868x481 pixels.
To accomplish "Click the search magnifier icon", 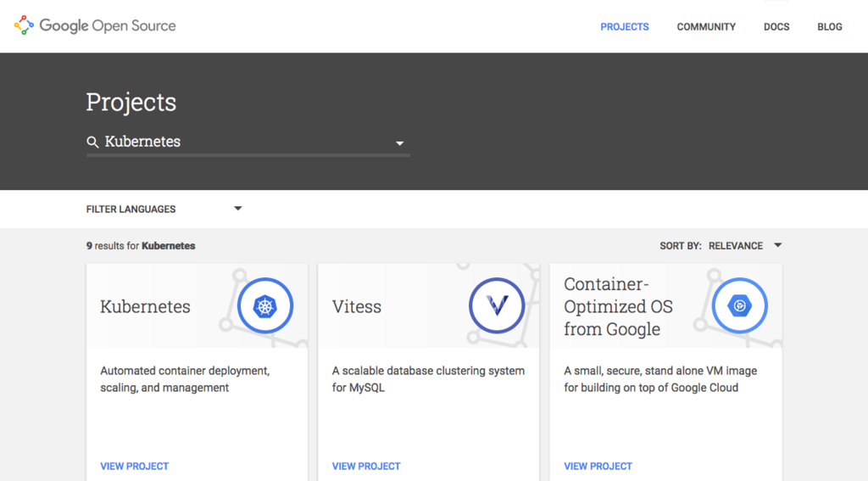I will (x=92, y=143).
